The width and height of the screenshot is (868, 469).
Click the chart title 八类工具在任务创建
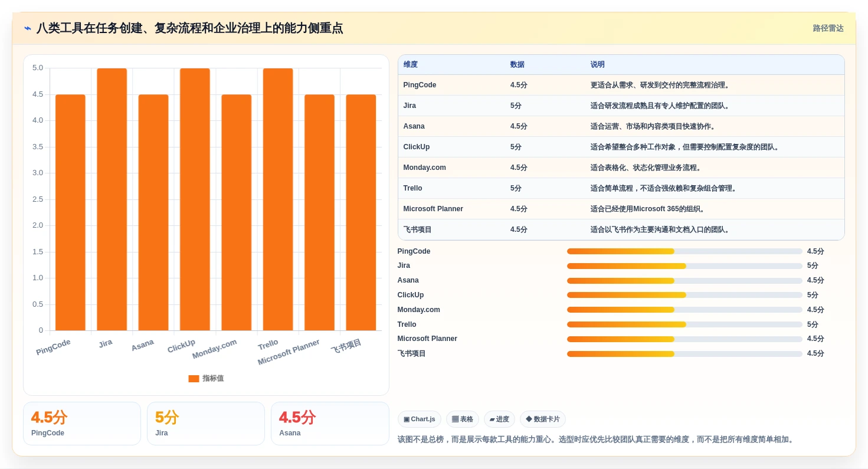point(189,28)
